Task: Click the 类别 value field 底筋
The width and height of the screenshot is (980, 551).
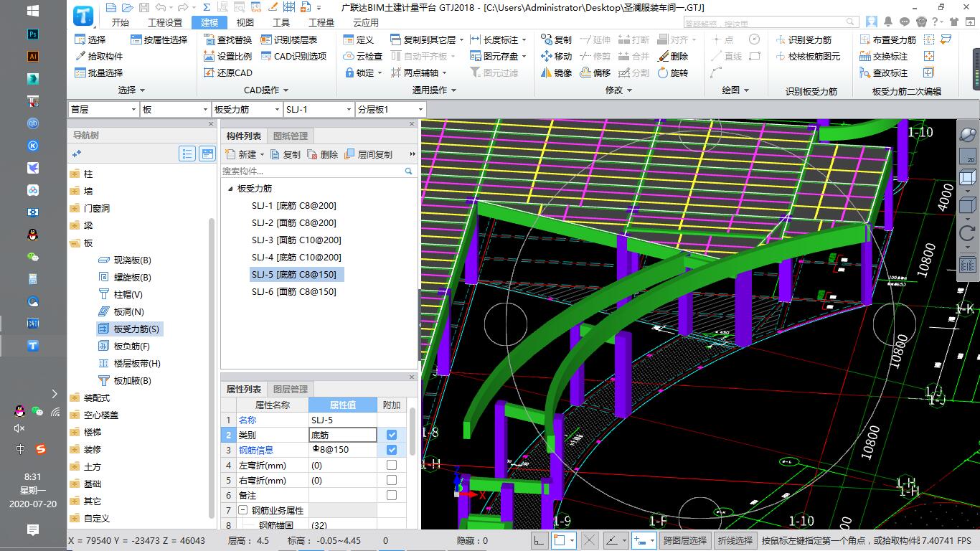Action: coord(343,435)
